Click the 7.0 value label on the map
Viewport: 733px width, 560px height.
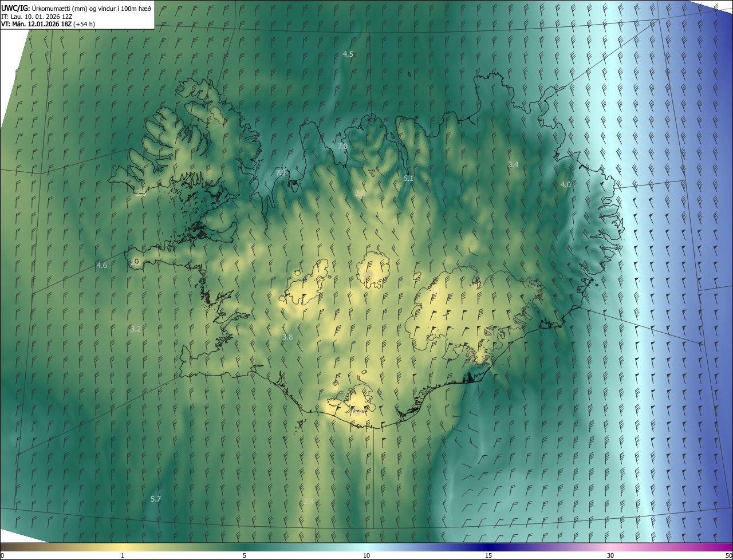pyautogui.click(x=342, y=147)
